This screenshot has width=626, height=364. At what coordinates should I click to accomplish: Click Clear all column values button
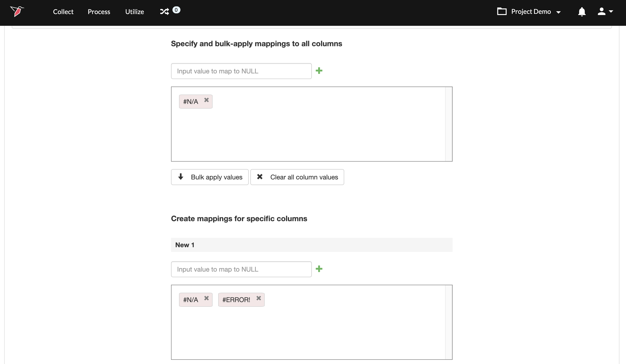297,177
